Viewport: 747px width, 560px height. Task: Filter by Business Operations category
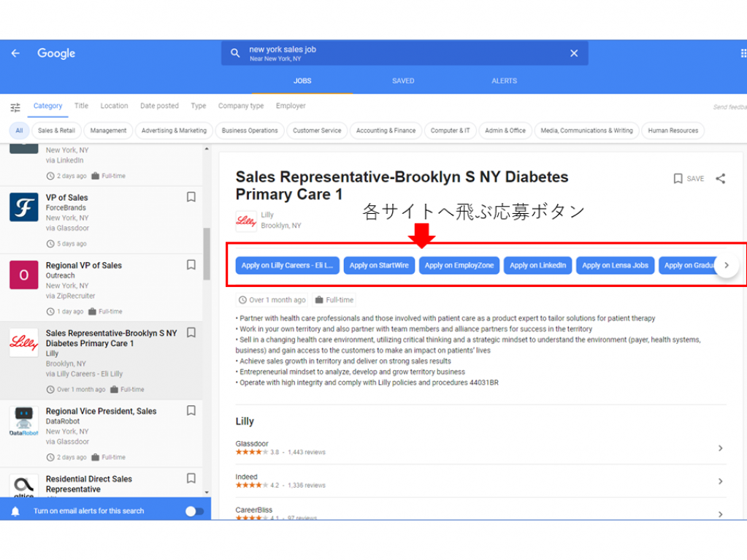(x=250, y=131)
